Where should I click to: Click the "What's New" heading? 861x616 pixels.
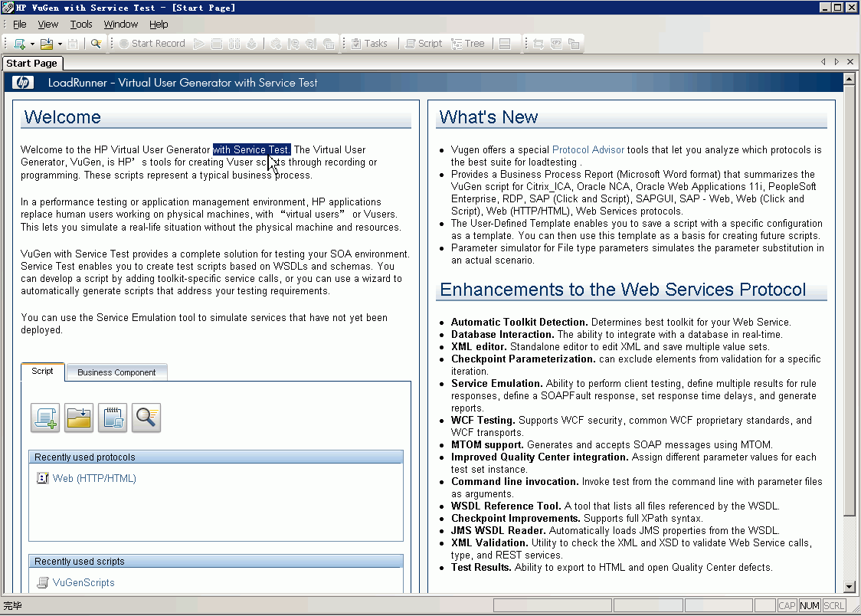[489, 117]
